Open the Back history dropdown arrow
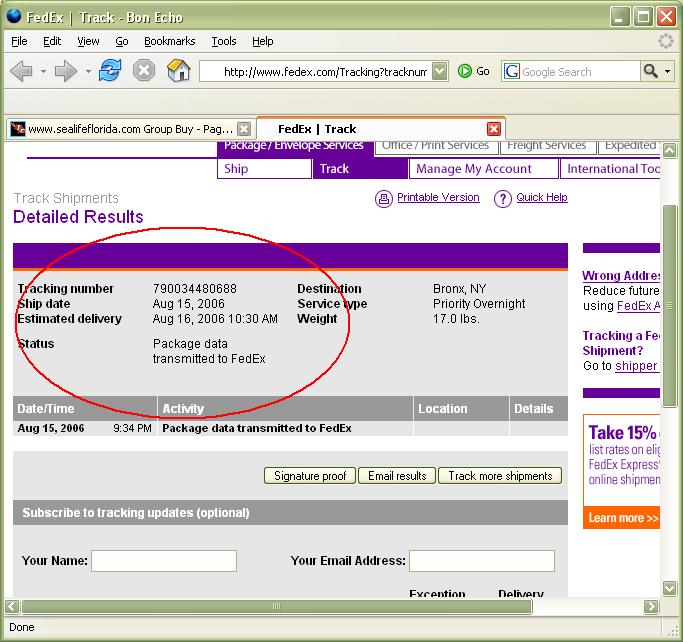 tap(43, 71)
